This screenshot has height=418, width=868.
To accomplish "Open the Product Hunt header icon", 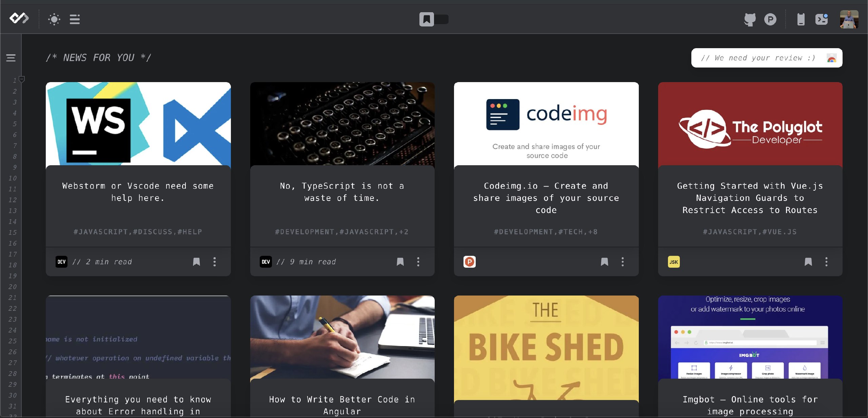I will tap(770, 19).
